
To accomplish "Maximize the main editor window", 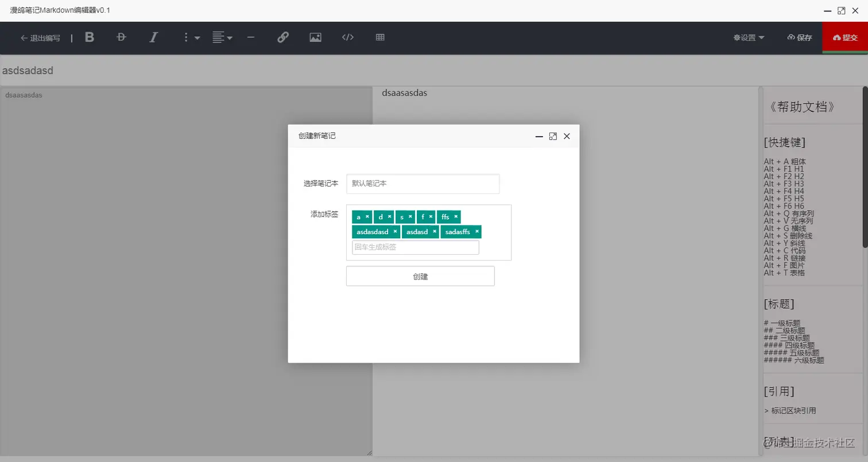I will [841, 10].
